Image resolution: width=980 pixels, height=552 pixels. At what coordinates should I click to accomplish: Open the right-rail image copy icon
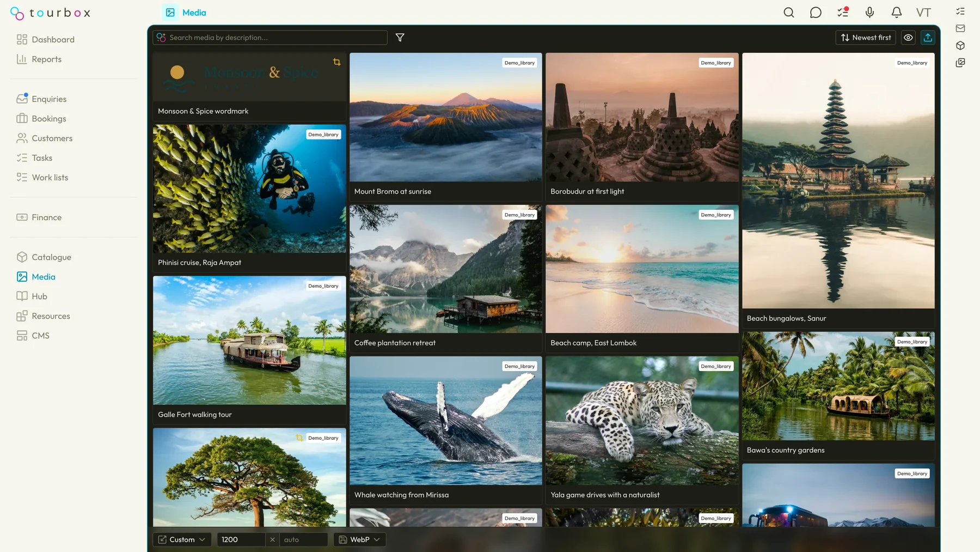tap(960, 63)
